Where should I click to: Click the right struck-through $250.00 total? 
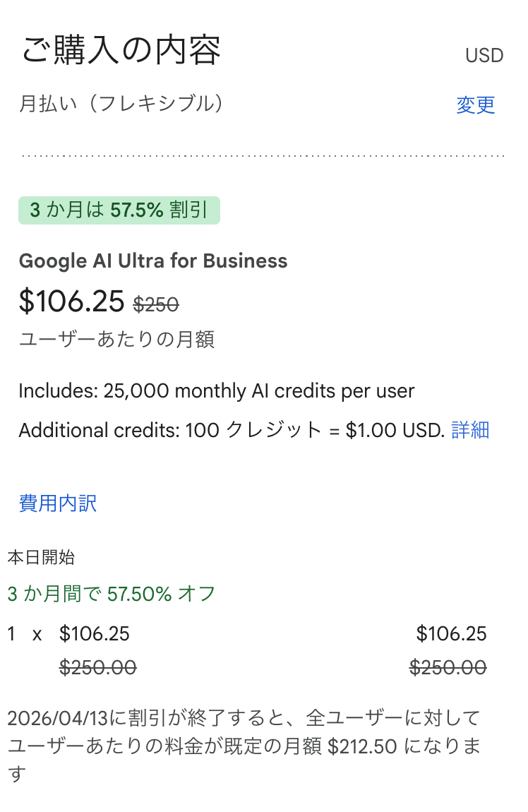click(448, 667)
